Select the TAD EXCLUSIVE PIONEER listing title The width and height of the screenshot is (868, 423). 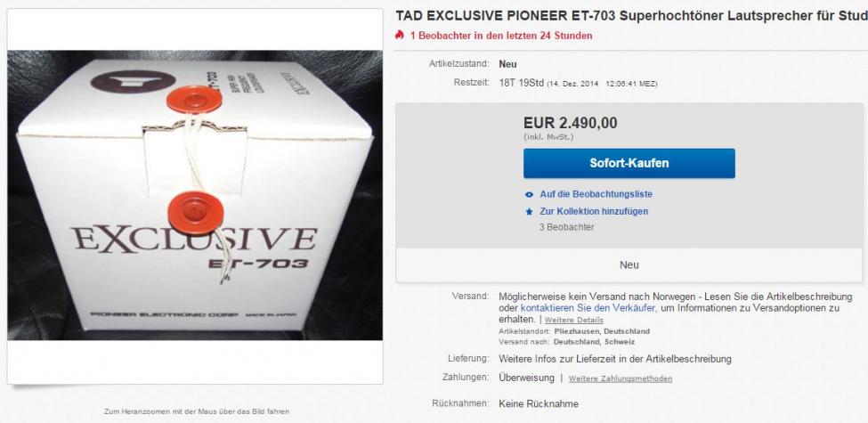tap(631, 15)
